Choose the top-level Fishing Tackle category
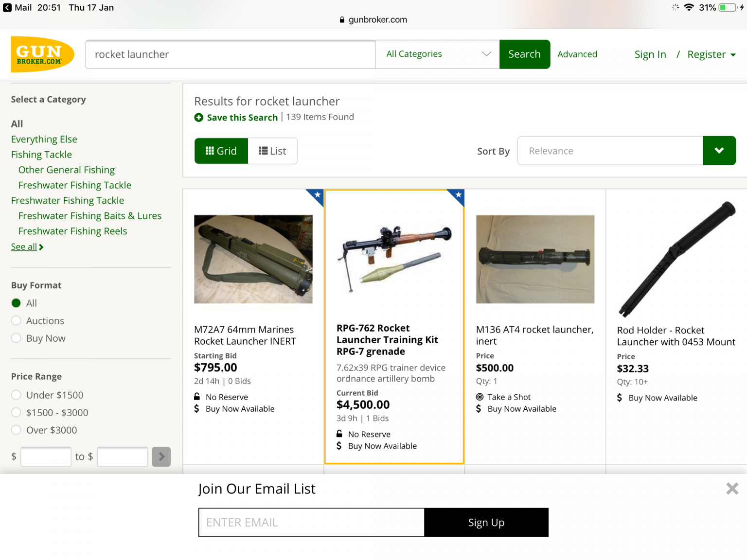Viewport: 747px width, 560px height. (41, 154)
